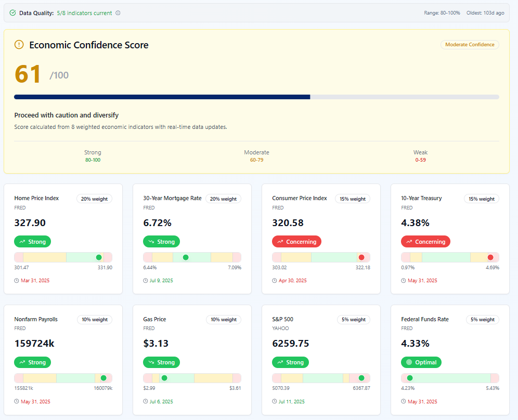Click the clock icon next to Jul 11, 2025
This screenshot has width=518, height=420.
pos(275,402)
